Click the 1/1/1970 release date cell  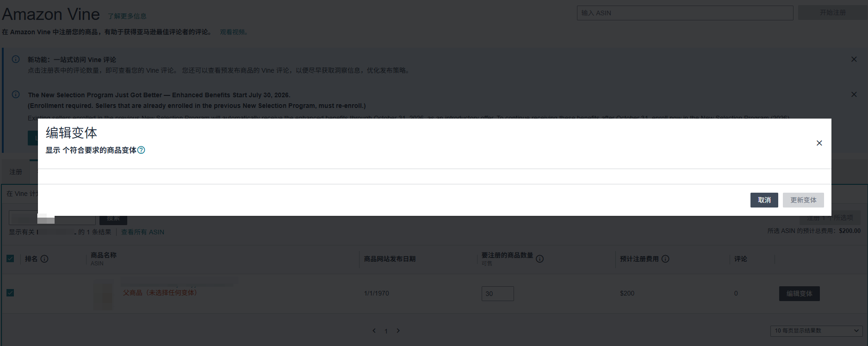click(377, 293)
